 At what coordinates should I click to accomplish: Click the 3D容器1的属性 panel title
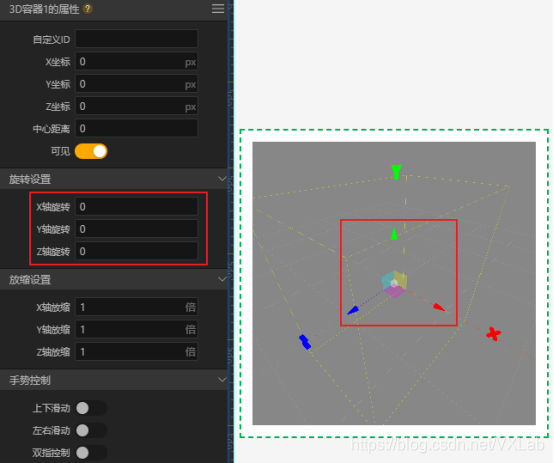click(44, 9)
